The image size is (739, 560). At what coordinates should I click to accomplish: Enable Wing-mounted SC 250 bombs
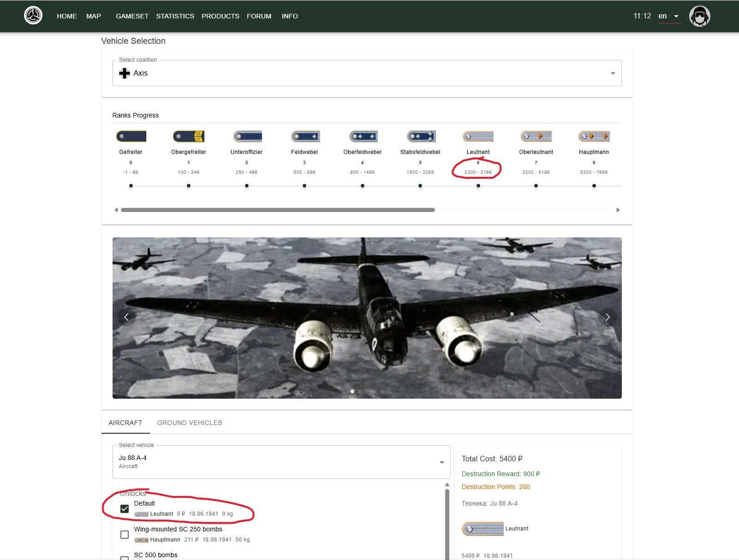125,535
